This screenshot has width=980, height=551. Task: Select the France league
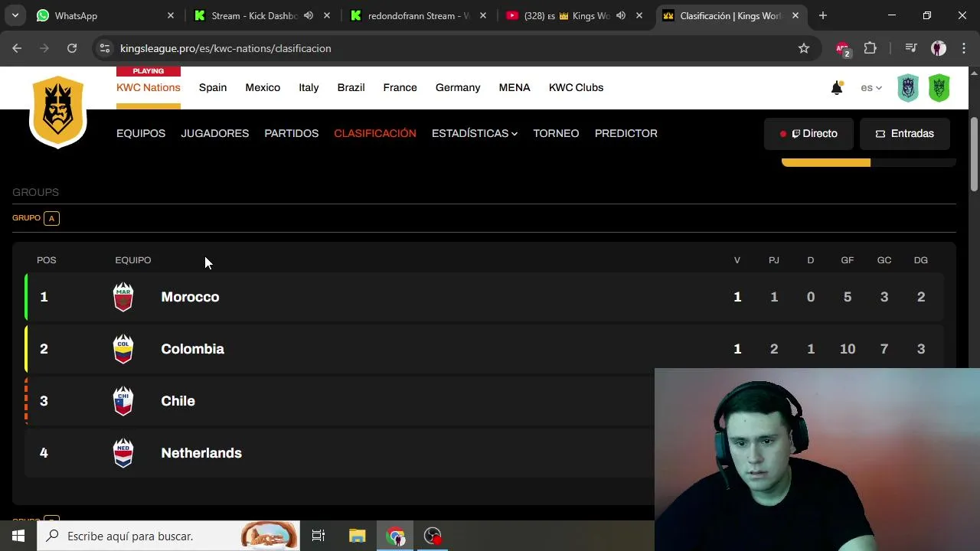400,87
